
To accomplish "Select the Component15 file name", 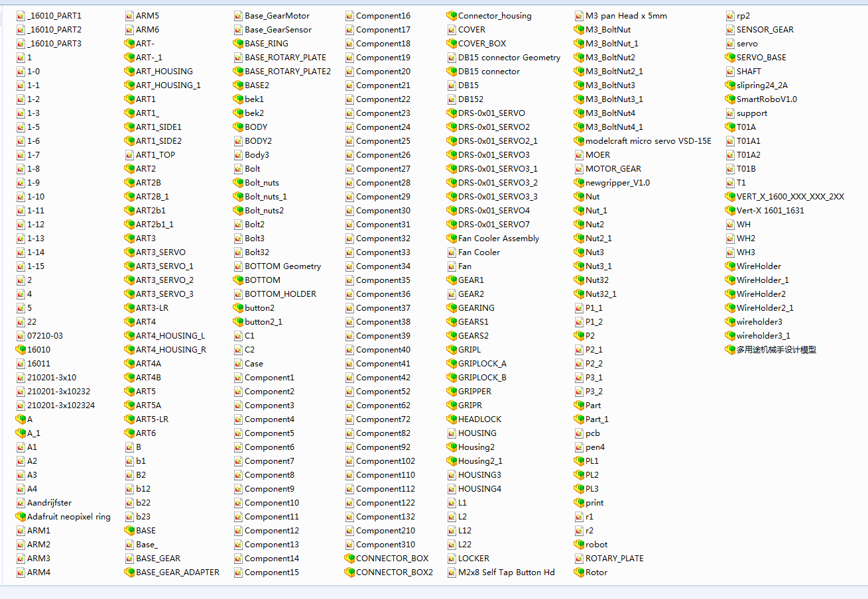I will (272, 572).
